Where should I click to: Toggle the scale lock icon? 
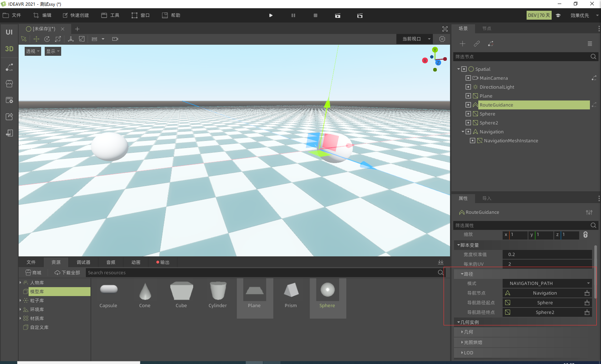coord(585,235)
